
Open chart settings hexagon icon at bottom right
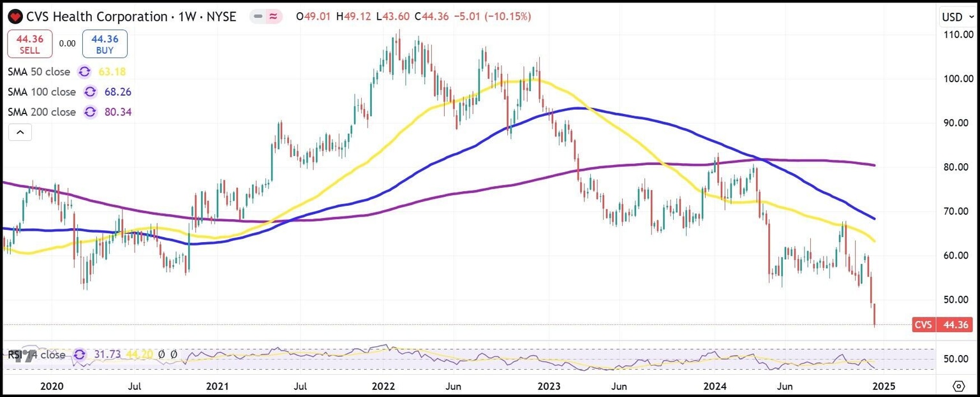[x=958, y=386]
